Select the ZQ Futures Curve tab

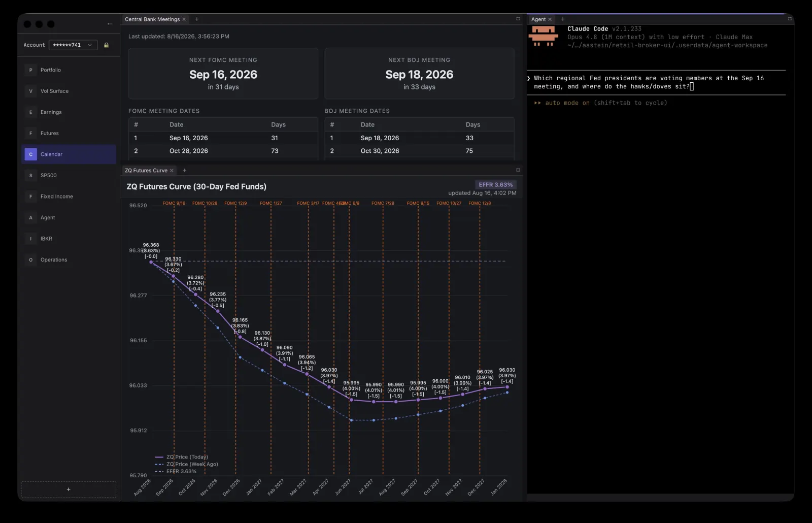click(146, 171)
